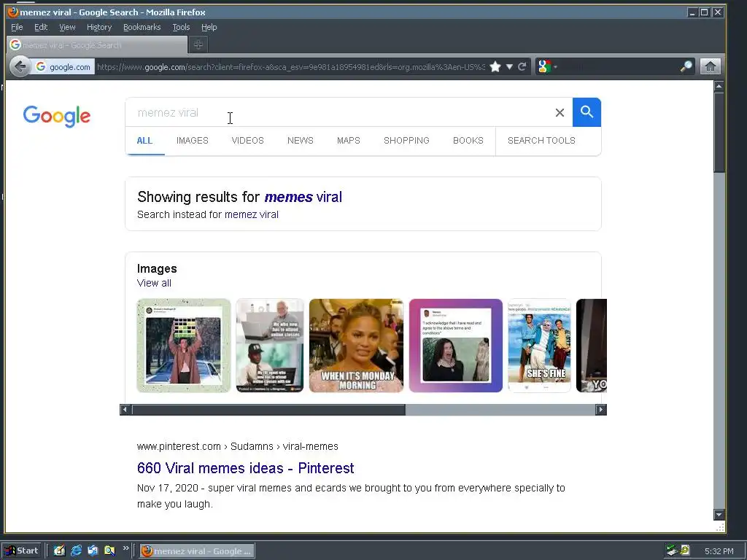Open the Start menu

click(x=23, y=551)
